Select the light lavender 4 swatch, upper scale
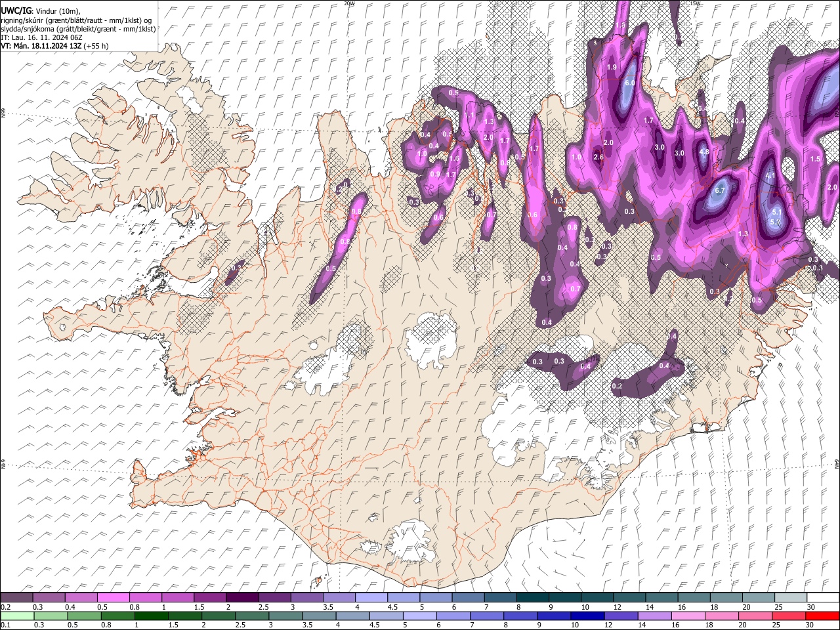The image size is (840, 630). [x=370, y=598]
